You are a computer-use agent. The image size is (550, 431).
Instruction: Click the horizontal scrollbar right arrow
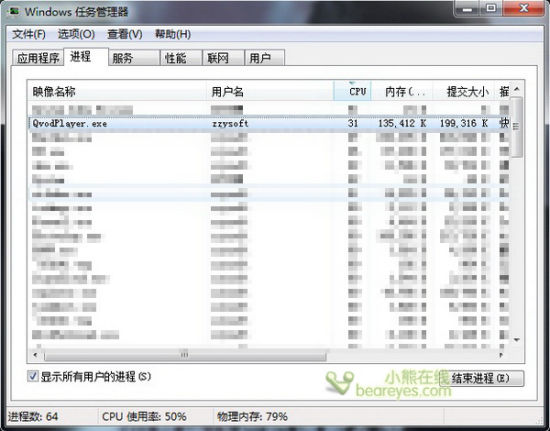click(501, 355)
